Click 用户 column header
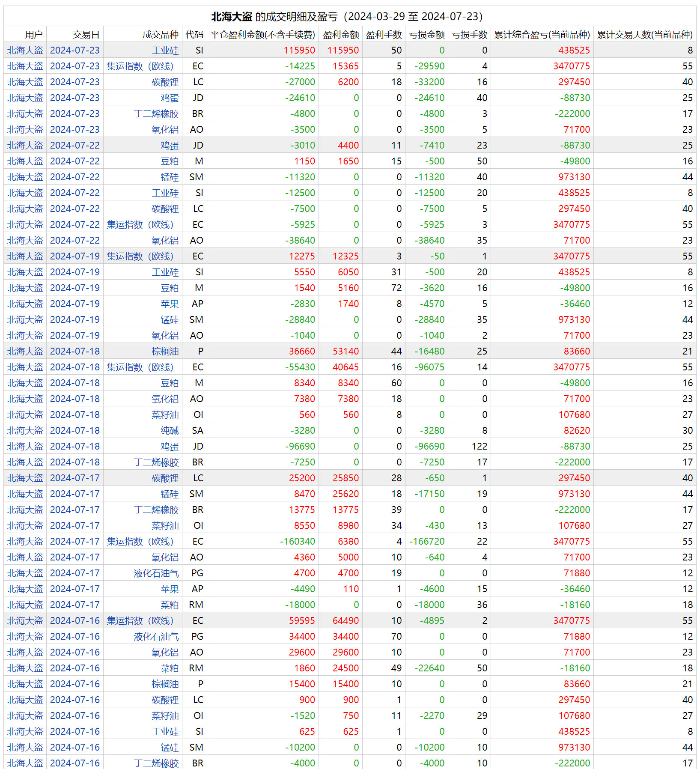This screenshot has height=769, width=700. (34, 34)
